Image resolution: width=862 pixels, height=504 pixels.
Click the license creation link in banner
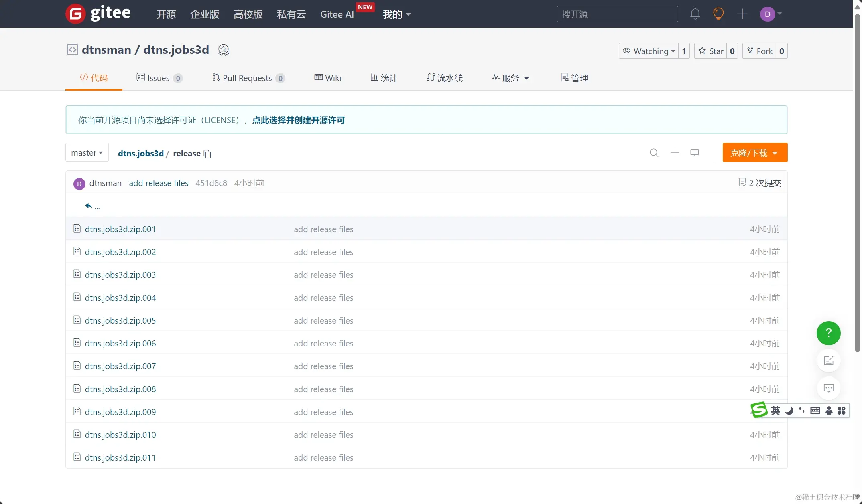pyautogui.click(x=298, y=120)
